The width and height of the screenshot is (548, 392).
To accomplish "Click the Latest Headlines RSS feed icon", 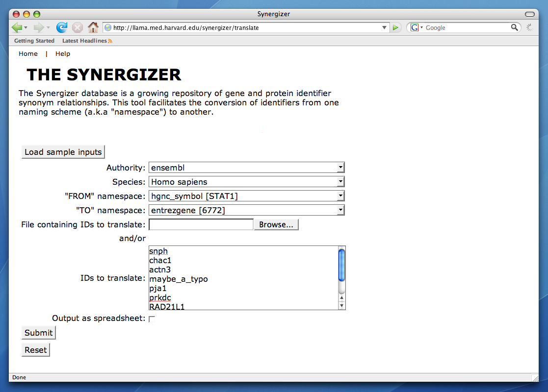I will (110, 41).
